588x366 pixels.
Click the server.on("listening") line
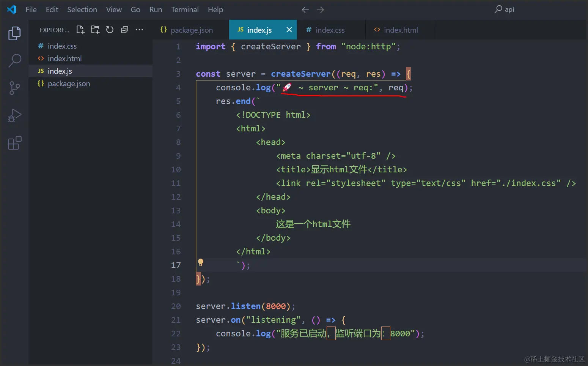(270, 320)
